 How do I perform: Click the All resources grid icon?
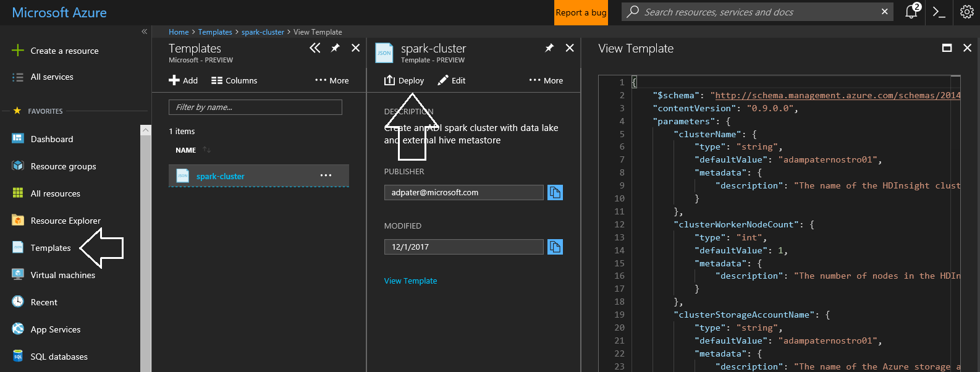pos(18,193)
